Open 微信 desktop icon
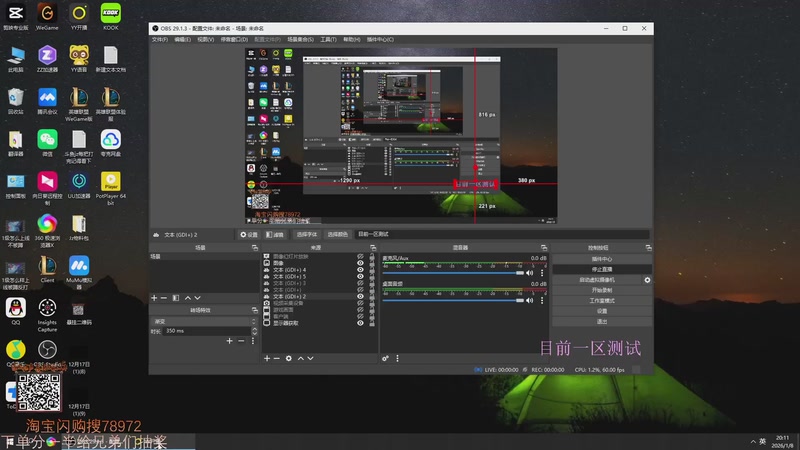Screen dimensions: 800x450 (47, 143)
